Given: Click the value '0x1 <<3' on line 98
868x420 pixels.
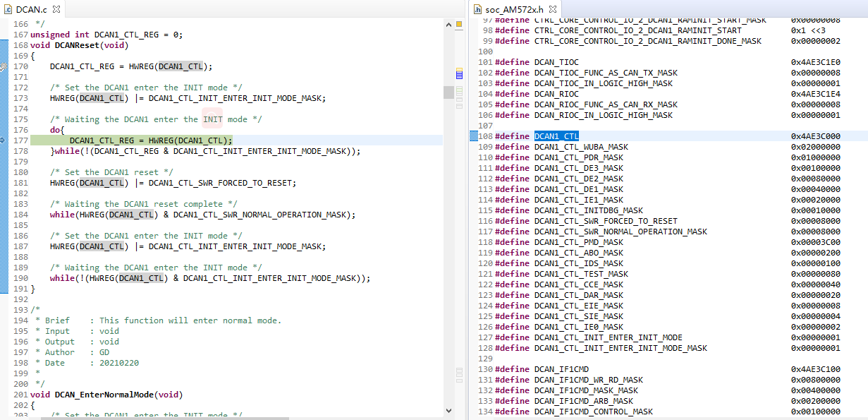Looking at the screenshot, I should pyautogui.click(x=808, y=30).
